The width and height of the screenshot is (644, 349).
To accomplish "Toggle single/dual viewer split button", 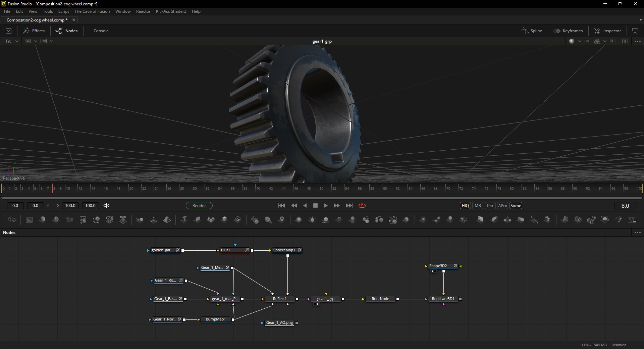I will click(625, 41).
